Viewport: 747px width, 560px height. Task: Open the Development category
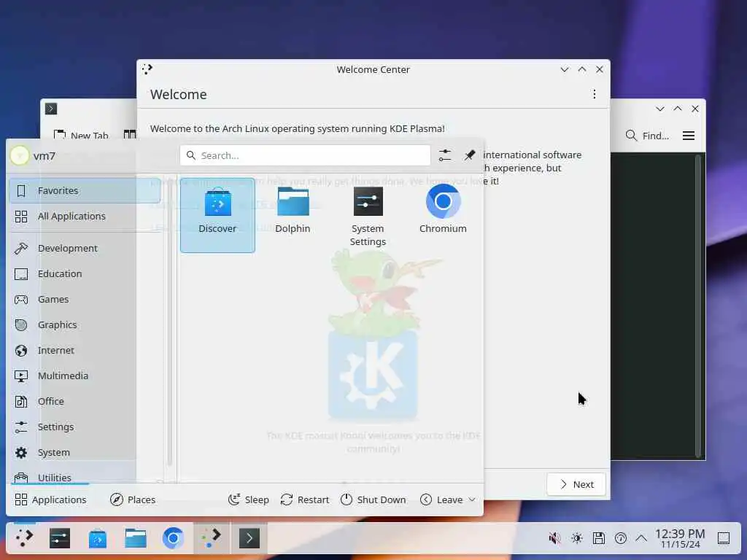pyautogui.click(x=85, y=248)
